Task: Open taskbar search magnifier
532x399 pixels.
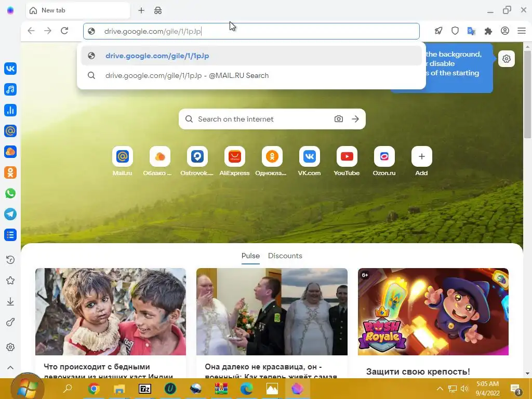Action: click(68, 389)
